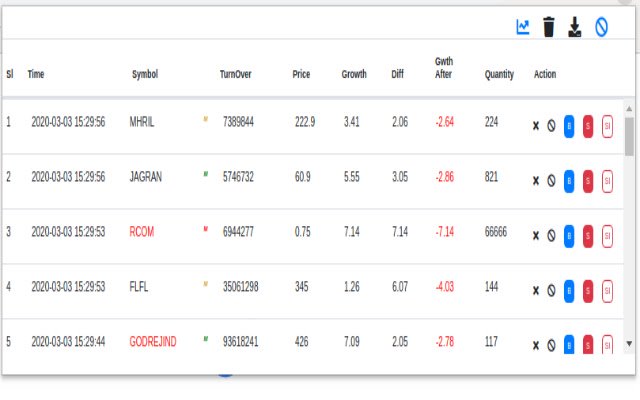
Task: Click the outlined SI button for MHRIL
Action: tap(607, 126)
